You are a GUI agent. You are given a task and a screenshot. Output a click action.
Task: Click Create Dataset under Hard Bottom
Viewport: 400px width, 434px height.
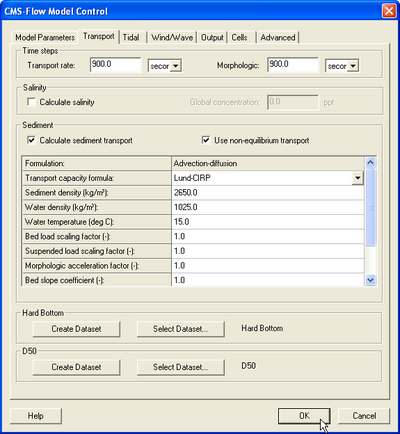tap(76, 329)
